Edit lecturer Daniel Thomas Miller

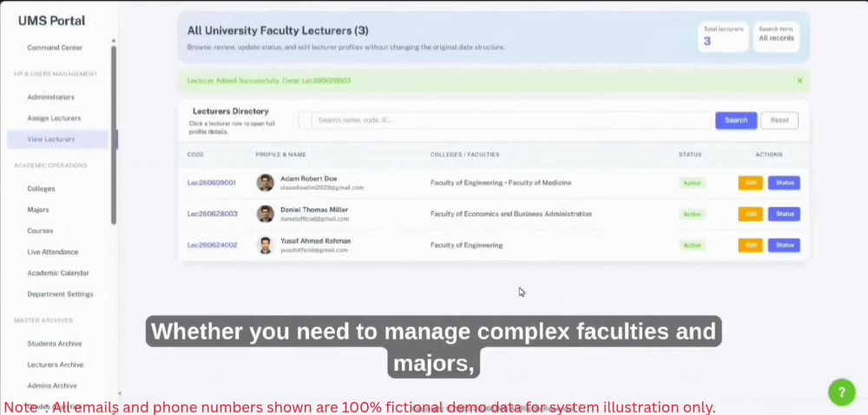[x=750, y=214]
